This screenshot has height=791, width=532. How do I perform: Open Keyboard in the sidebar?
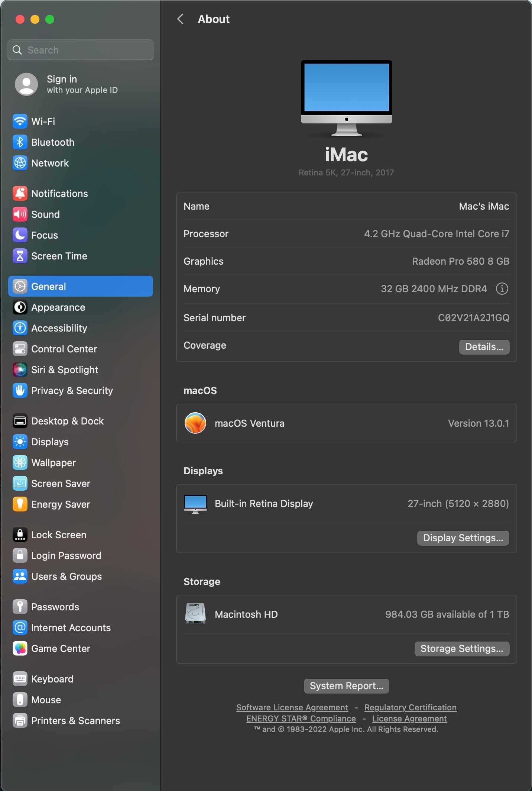(81, 679)
